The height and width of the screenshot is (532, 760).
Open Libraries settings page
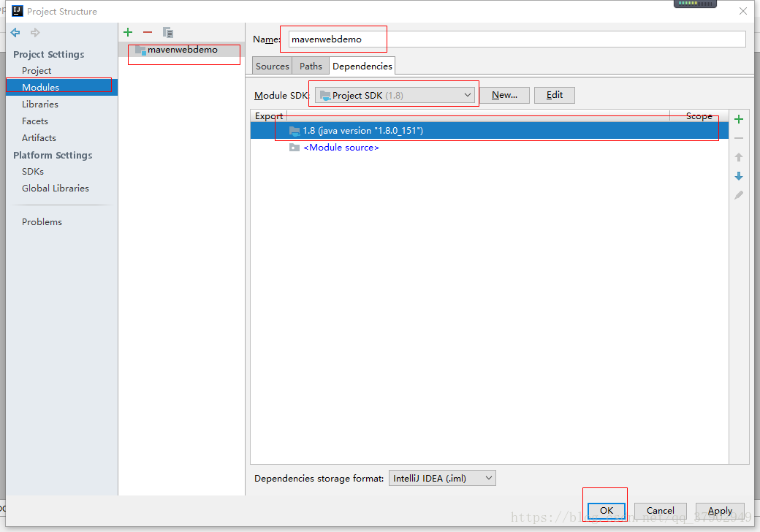39,104
